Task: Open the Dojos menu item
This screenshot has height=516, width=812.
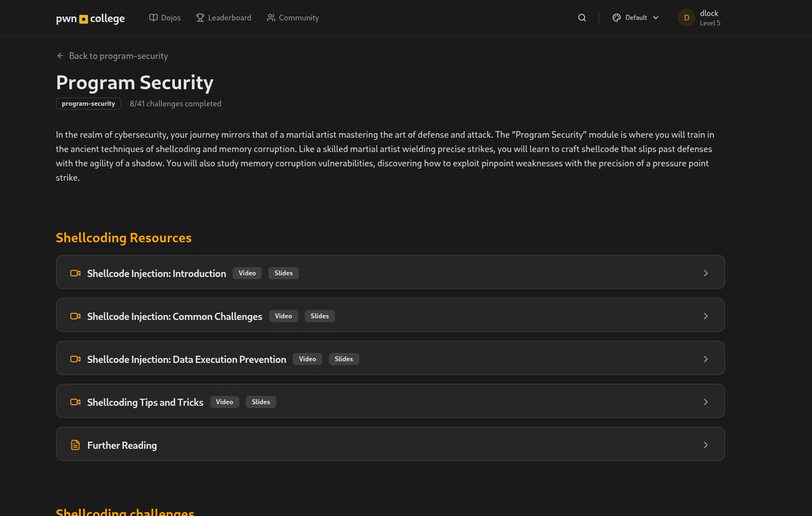Action: [165, 18]
